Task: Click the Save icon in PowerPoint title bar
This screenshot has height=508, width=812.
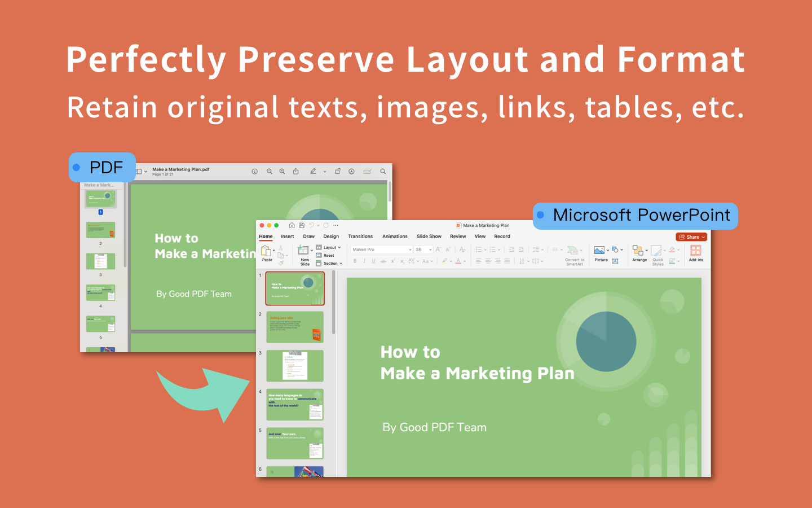Action: click(302, 225)
